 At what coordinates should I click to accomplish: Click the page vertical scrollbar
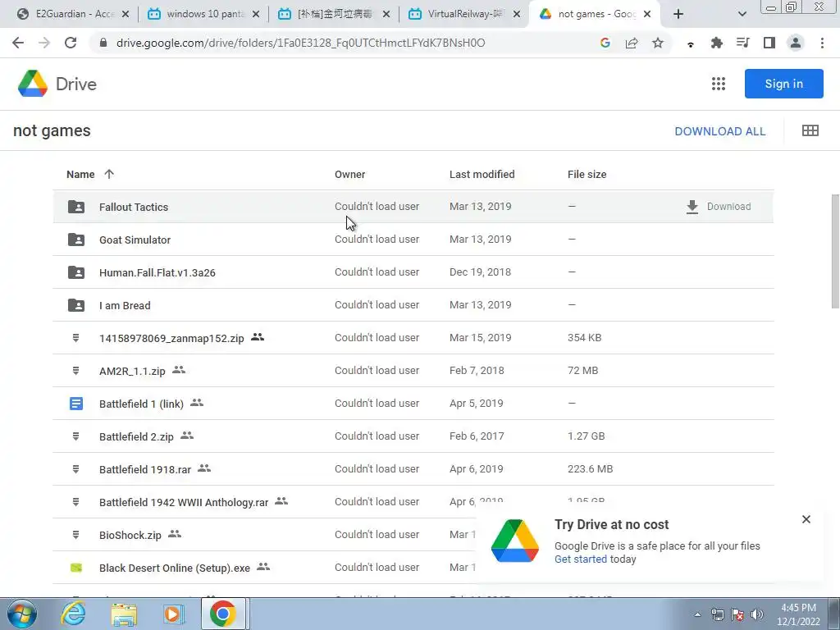(834, 251)
